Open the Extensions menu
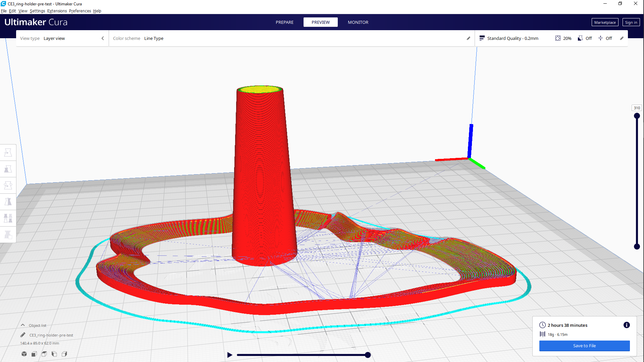Viewport: 644px width, 362px height. [x=57, y=11]
